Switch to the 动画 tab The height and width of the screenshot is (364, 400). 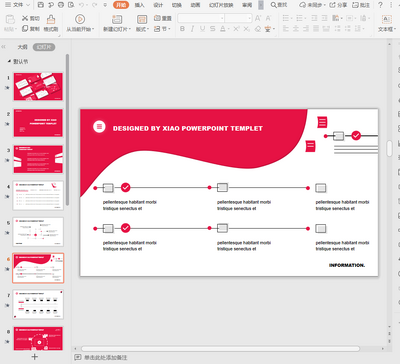click(x=195, y=5)
